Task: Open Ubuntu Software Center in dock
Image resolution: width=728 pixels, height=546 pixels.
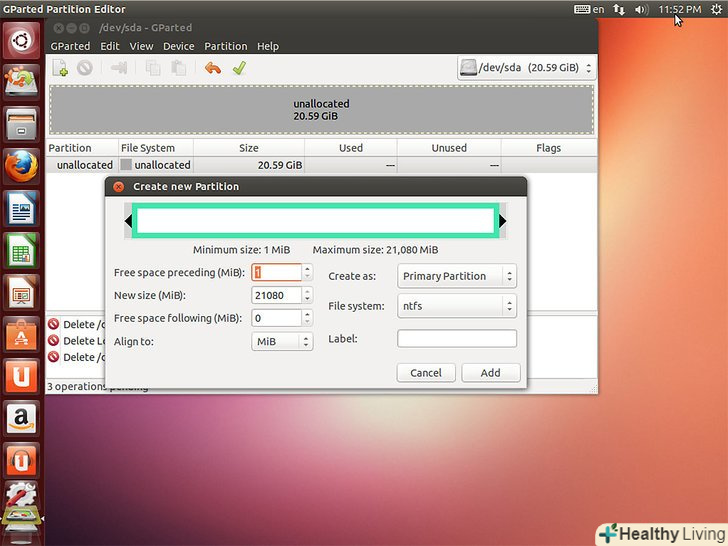Action: point(21,334)
